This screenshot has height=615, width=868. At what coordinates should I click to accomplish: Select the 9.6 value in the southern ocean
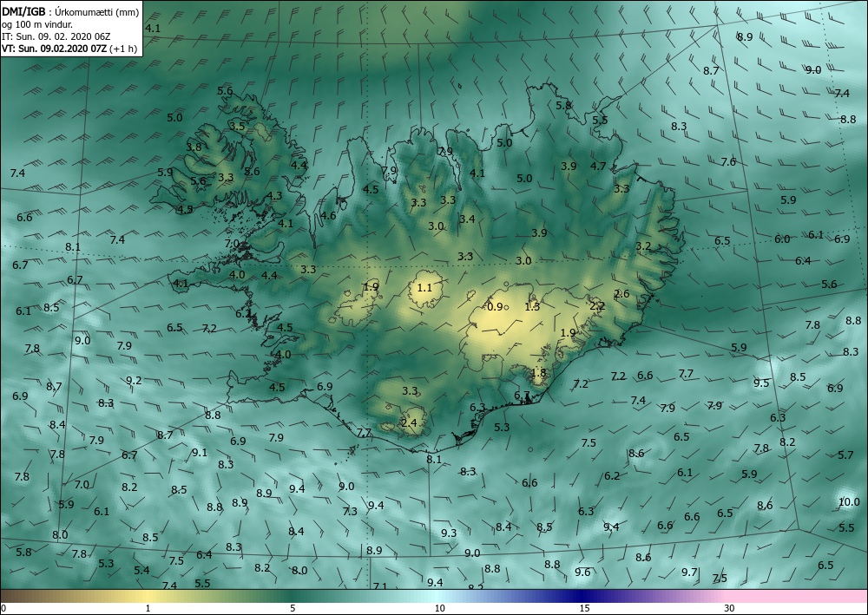coord(582,572)
